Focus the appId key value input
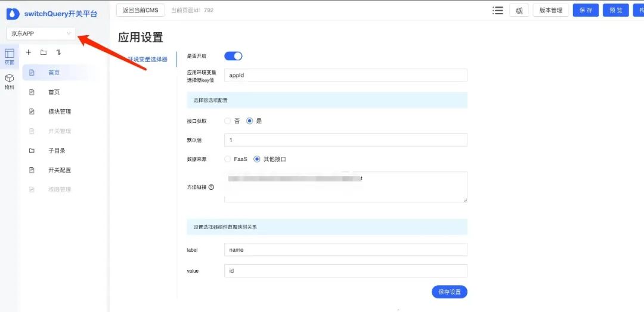The width and height of the screenshot is (644, 312). pyautogui.click(x=346, y=75)
